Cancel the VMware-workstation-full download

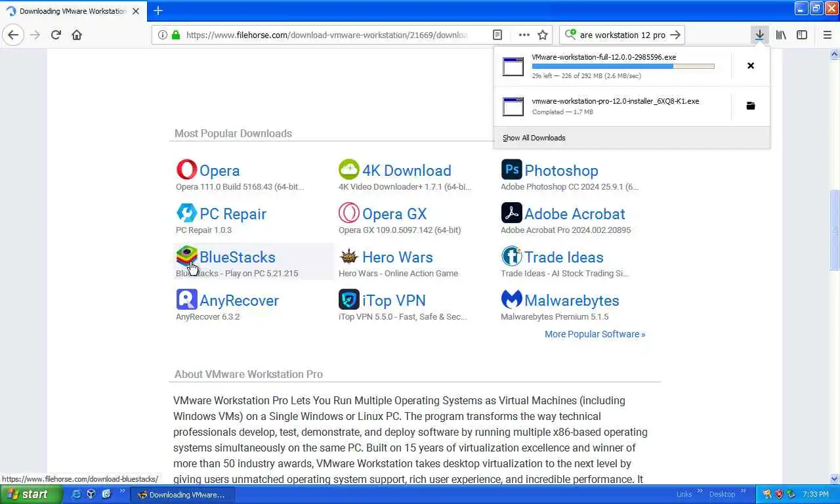(x=751, y=66)
